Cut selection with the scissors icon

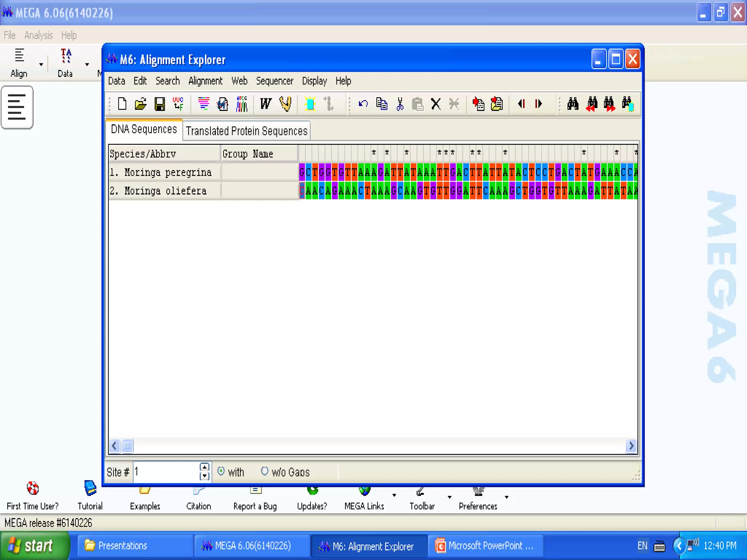(x=400, y=104)
